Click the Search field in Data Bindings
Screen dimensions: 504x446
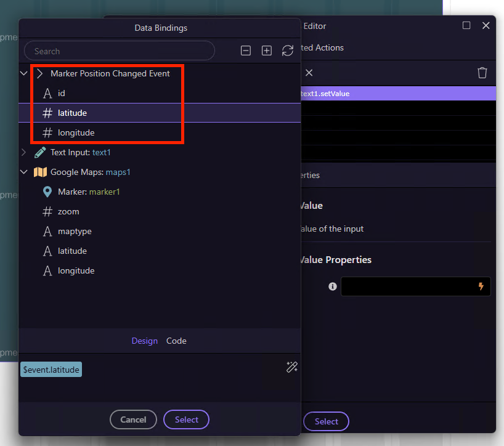click(x=119, y=51)
